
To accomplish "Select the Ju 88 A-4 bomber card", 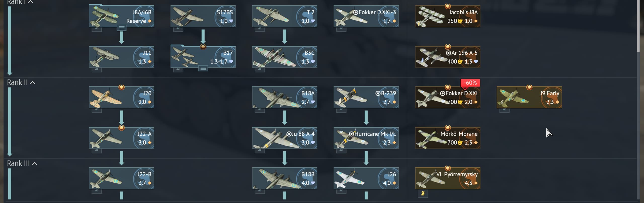I will click(285, 138).
